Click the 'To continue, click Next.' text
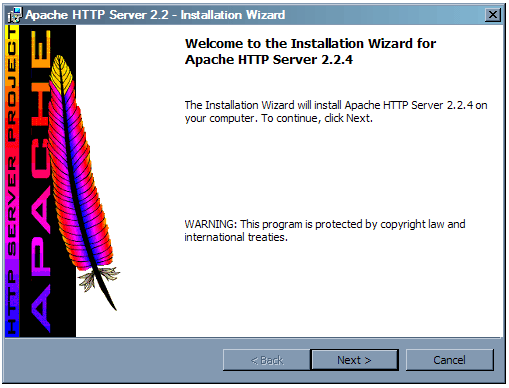Screen dimensions: 509x388 (x=317, y=118)
